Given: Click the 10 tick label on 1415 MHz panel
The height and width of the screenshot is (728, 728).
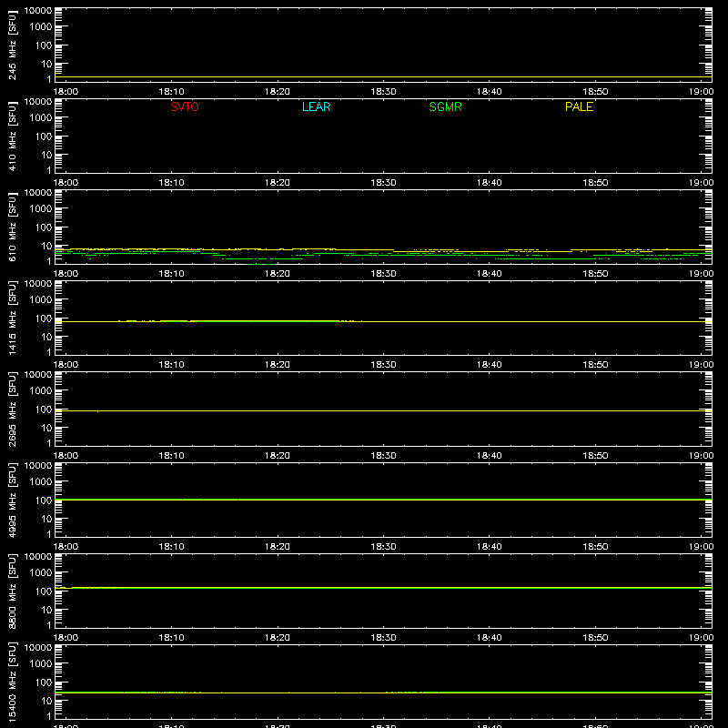Looking at the screenshot, I should 46,337.
